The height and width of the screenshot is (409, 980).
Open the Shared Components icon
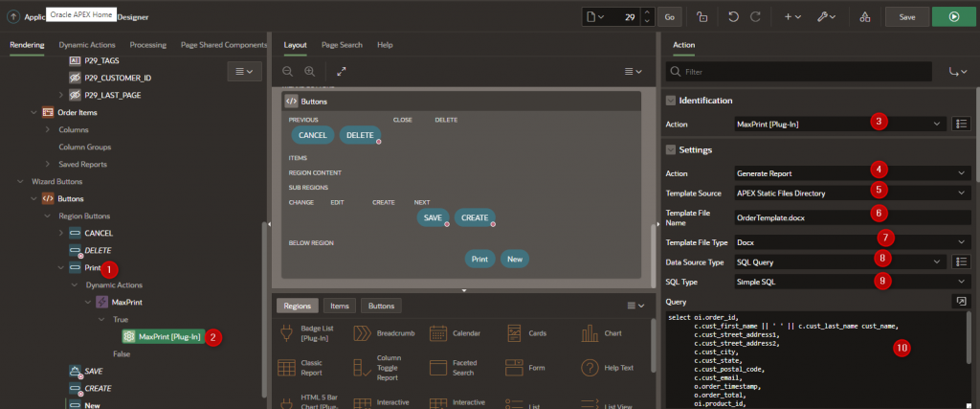[865, 16]
